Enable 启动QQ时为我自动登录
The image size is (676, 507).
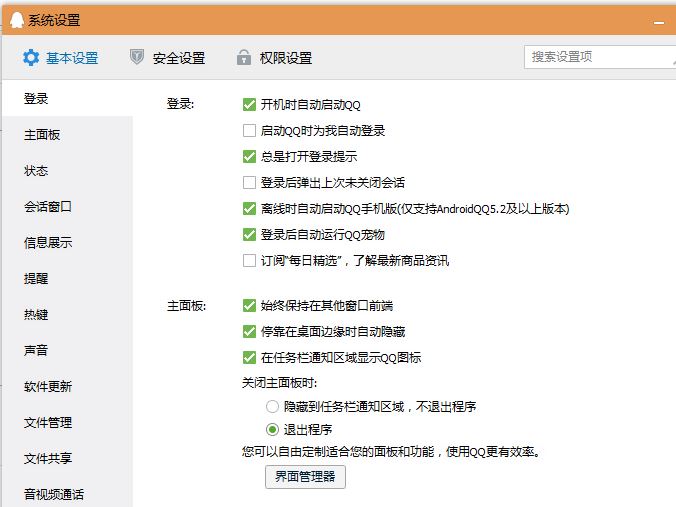tap(249, 130)
